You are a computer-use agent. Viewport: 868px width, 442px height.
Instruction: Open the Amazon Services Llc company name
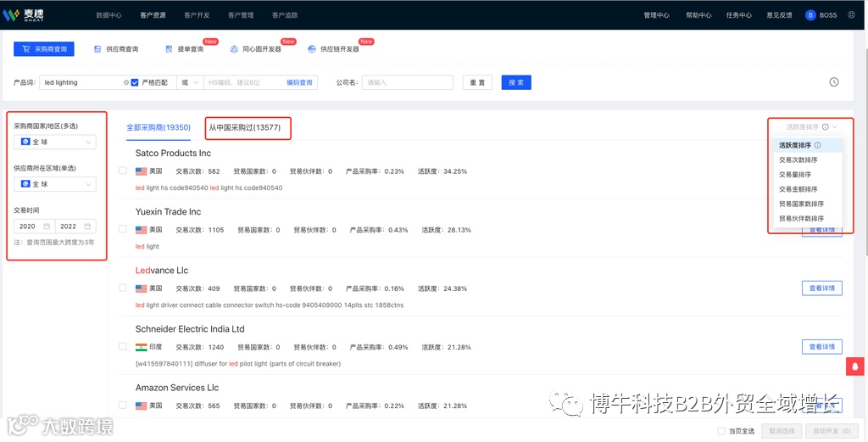[x=177, y=388]
